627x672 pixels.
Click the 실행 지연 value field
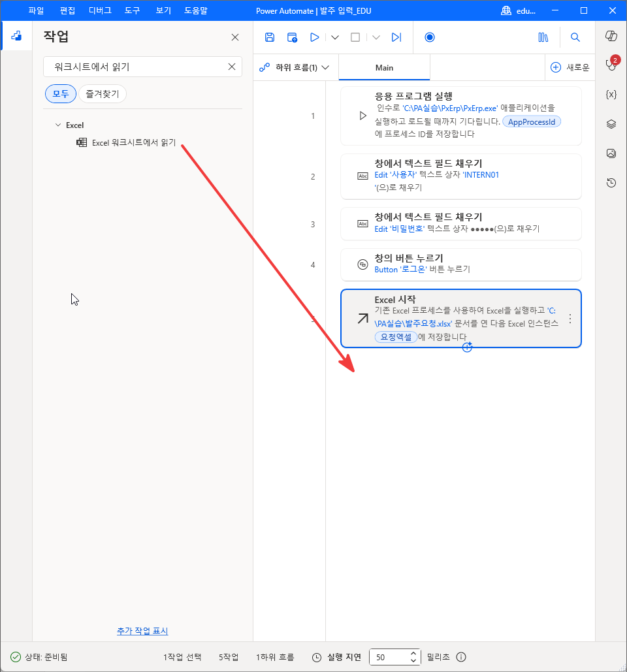point(389,657)
